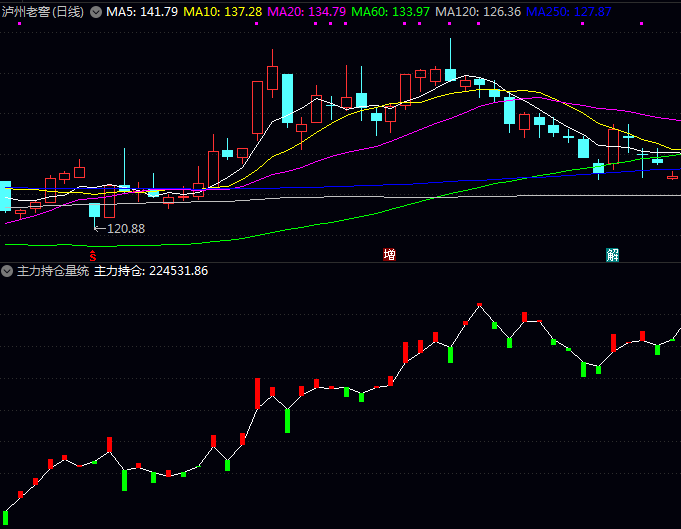
Task: Click the 主力持仓: 224531.86 value readout
Action: pyautogui.click(x=151, y=271)
